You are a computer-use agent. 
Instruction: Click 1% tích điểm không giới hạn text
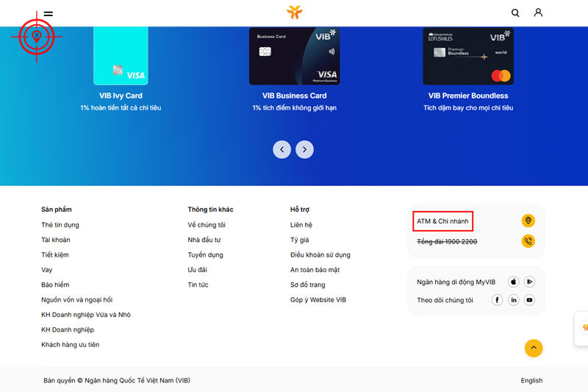coord(295,107)
